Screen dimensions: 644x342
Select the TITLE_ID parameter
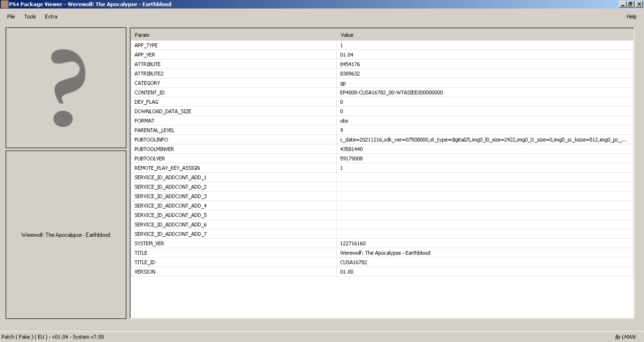point(233,262)
